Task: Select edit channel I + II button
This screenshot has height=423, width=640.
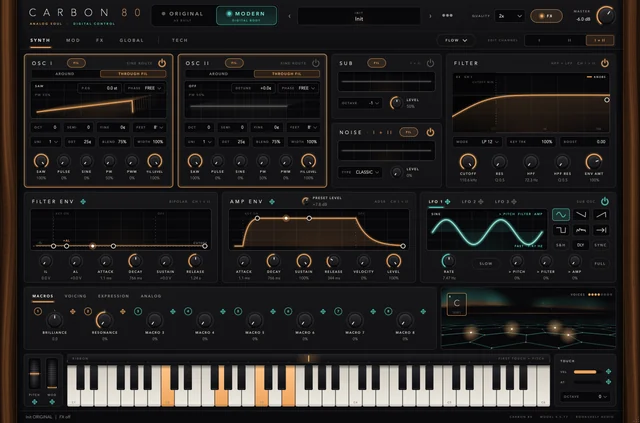Action: [600, 40]
